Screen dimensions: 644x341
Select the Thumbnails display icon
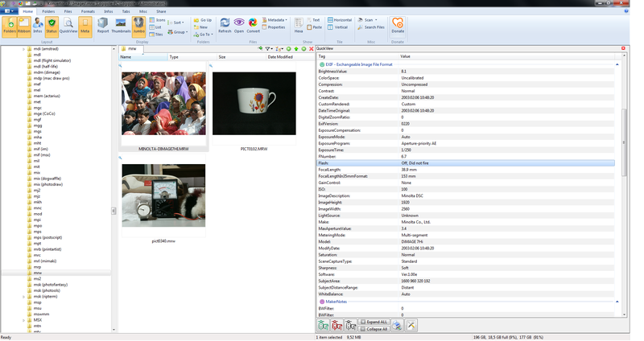pos(121,26)
